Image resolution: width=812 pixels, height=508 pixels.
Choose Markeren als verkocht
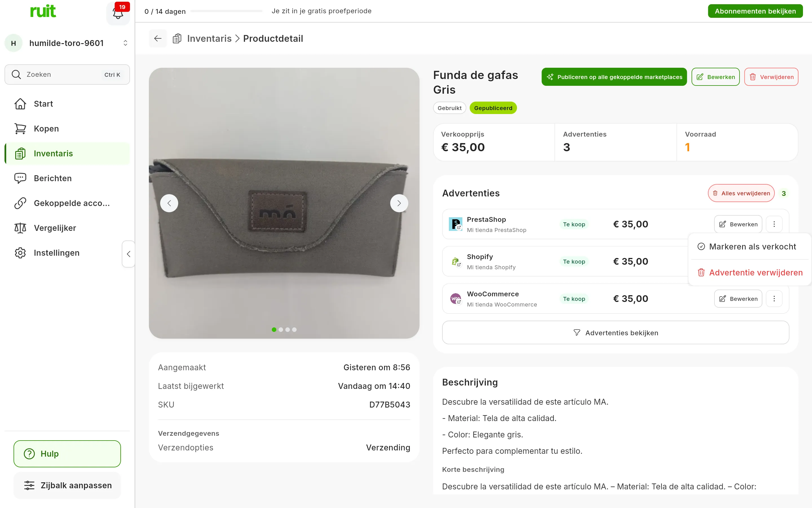750,247
